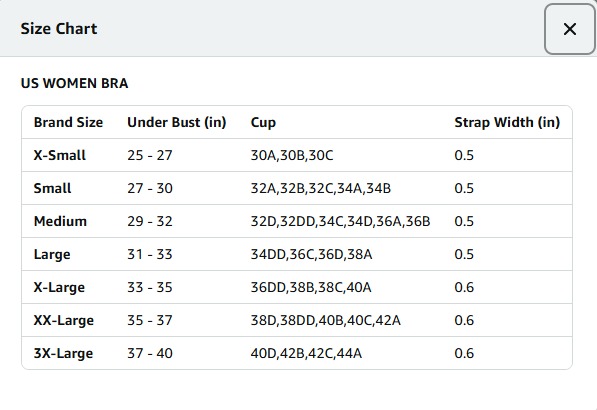The width and height of the screenshot is (597, 410).
Task: Click the 40D,42B,42C,44A cup cell
Action: (306, 353)
